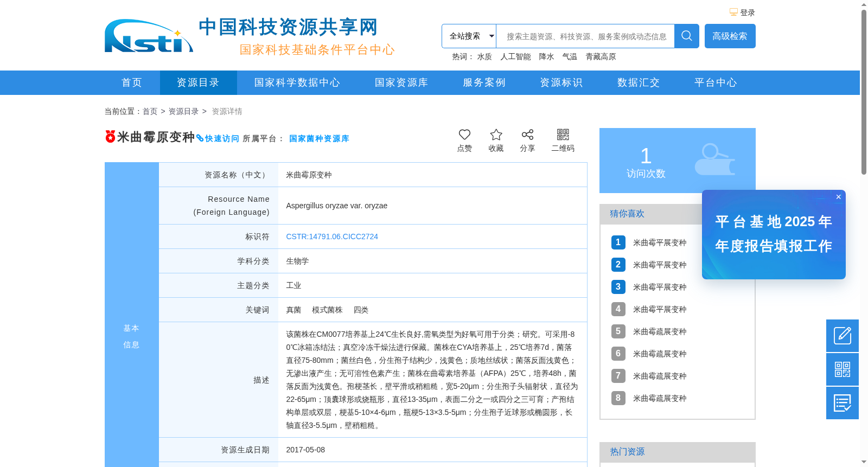Click the Nsti site logo
Screen dimensions: 868x467
pyautogui.click(x=149, y=36)
